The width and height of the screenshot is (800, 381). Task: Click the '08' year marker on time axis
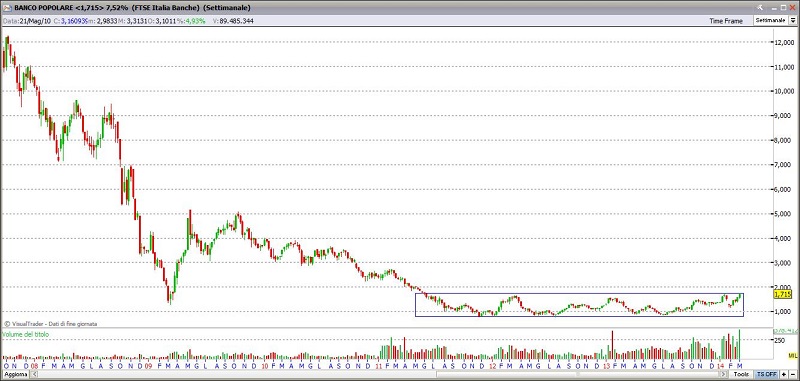coord(34,366)
